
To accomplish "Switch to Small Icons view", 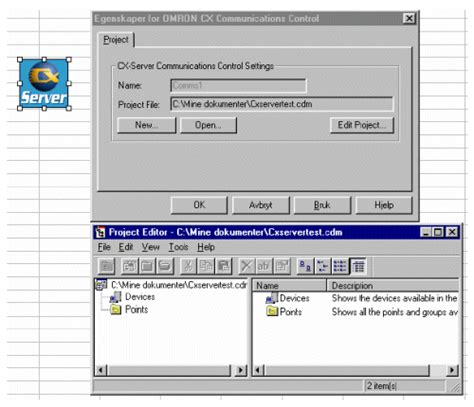I will click(323, 266).
